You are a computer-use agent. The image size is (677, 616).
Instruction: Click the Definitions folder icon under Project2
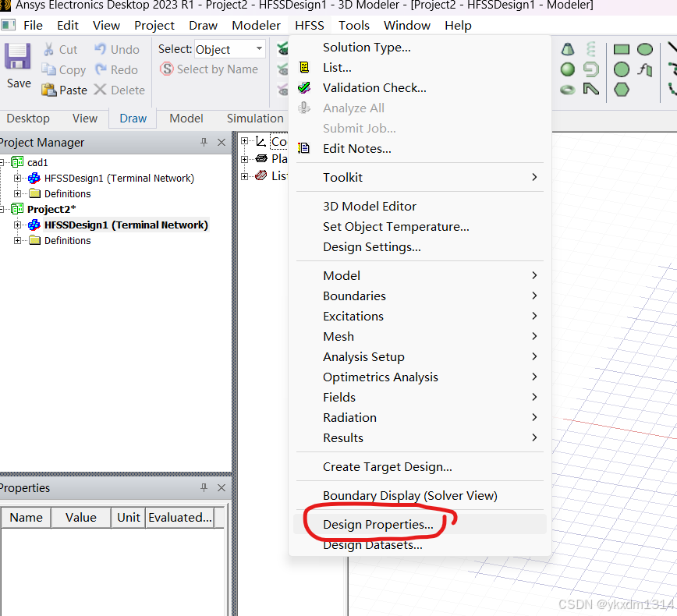(x=34, y=240)
